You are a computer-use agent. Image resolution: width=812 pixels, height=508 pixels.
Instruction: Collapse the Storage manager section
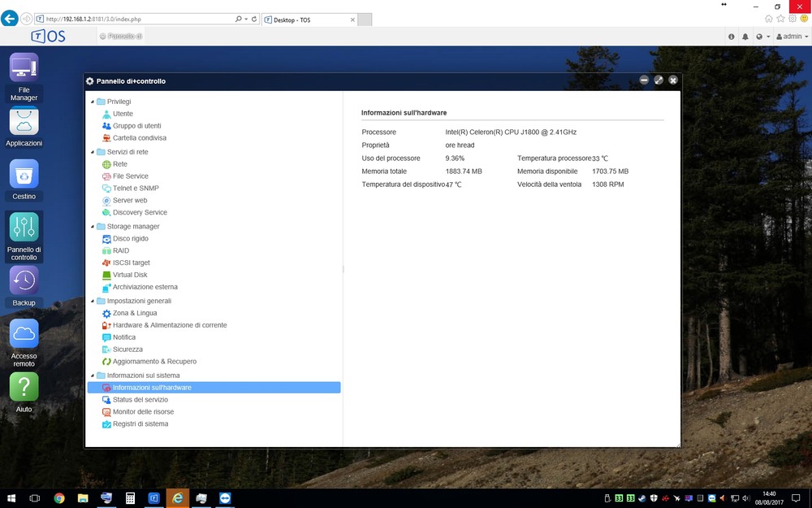point(93,227)
